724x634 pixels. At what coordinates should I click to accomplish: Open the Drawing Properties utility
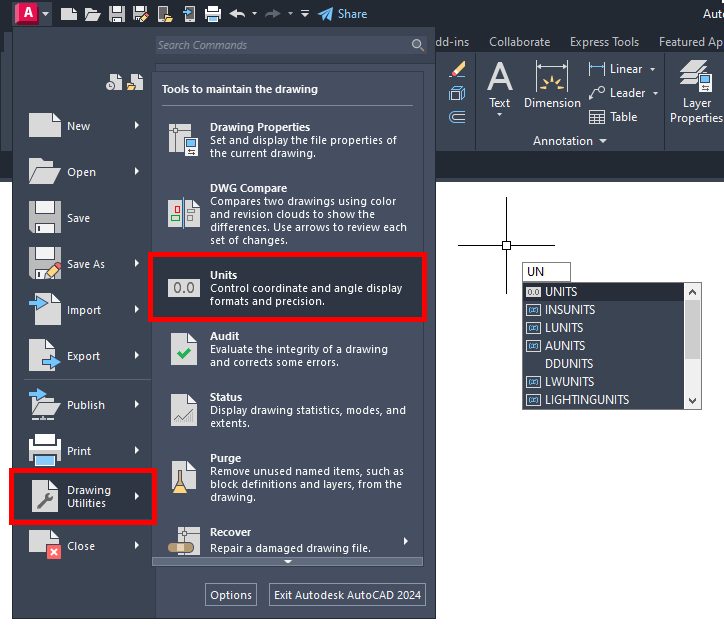[x=287, y=140]
